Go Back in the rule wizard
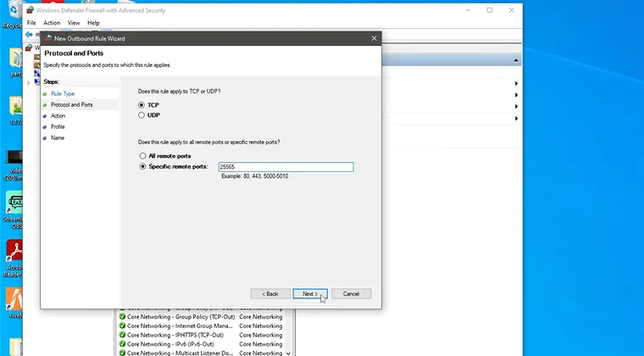This screenshot has height=356, width=644. (270, 294)
